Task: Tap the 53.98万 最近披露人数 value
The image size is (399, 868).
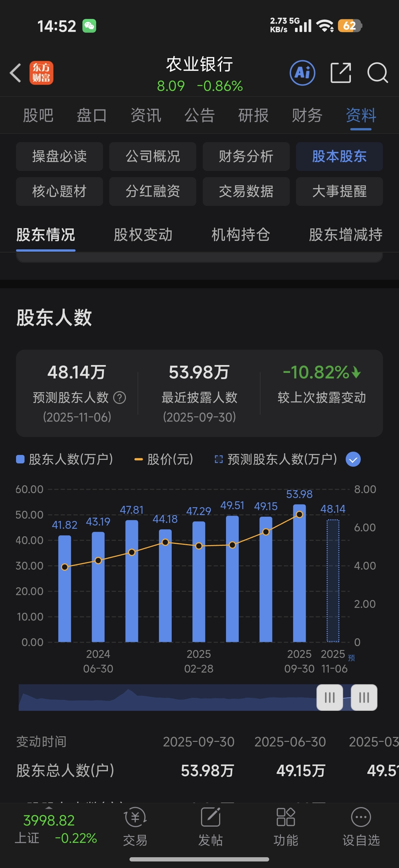Action: (x=199, y=372)
